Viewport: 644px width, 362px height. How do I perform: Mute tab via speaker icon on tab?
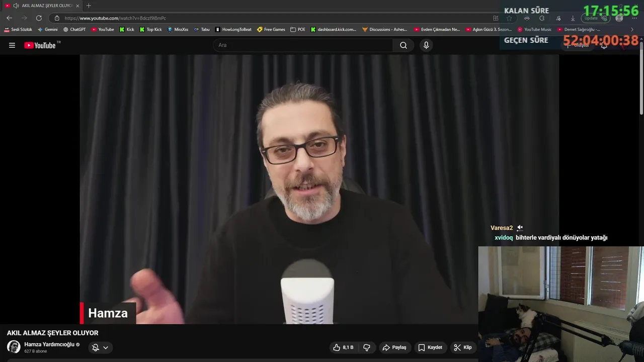tap(16, 6)
